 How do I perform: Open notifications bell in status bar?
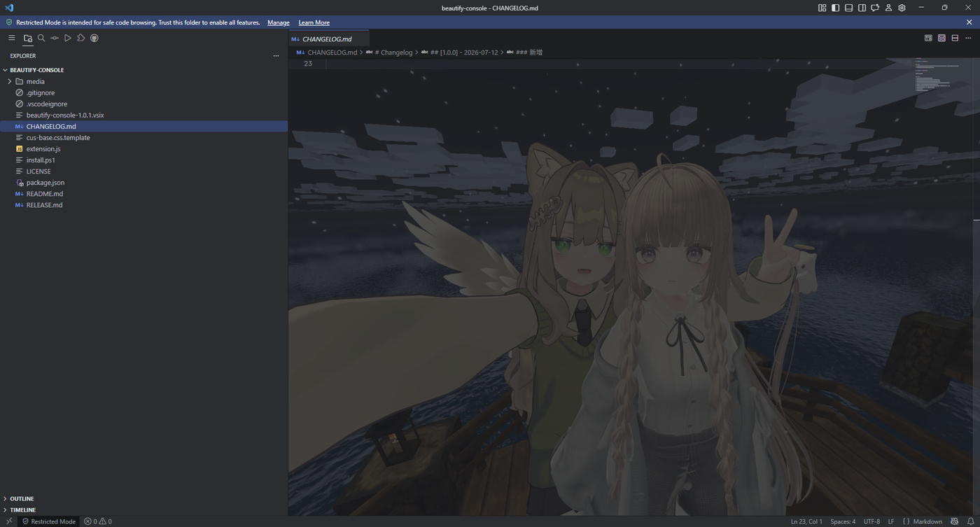[x=970, y=521]
